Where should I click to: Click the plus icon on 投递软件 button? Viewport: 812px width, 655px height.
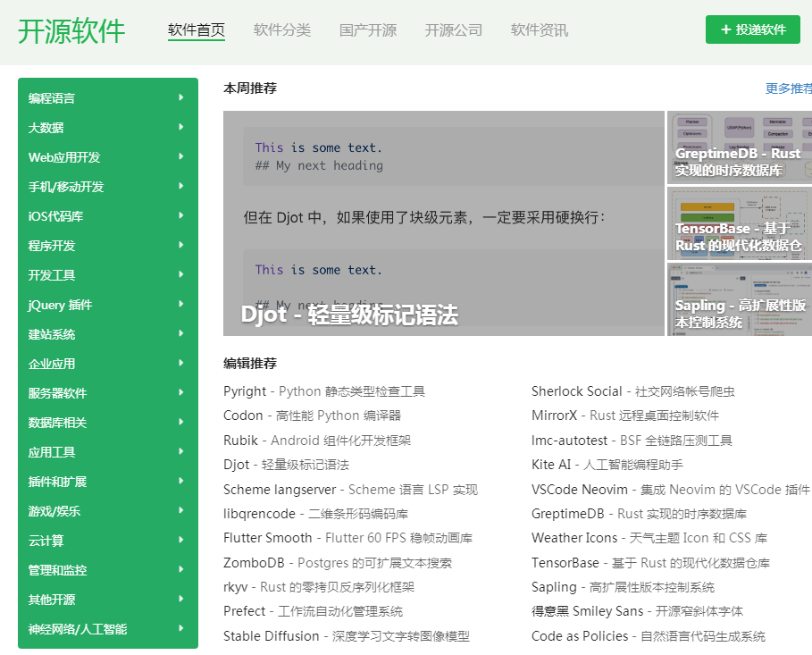[x=725, y=29]
